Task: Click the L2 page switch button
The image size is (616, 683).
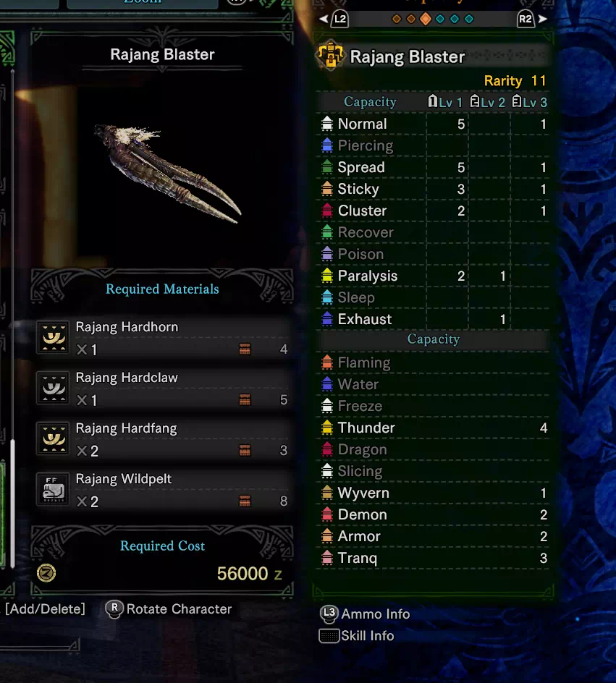Action: (x=339, y=19)
